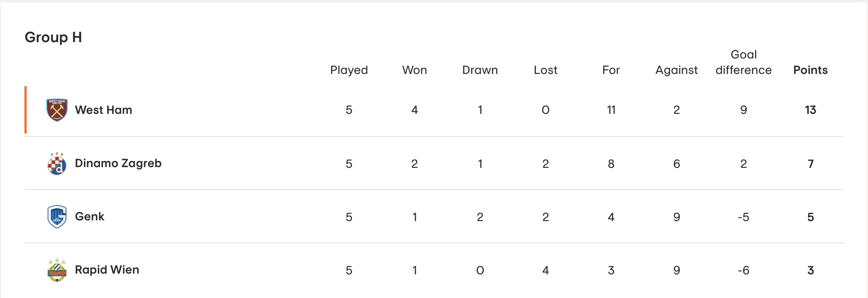868x298 pixels.
Task: Click the Genk club crest
Action: (57, 217)
